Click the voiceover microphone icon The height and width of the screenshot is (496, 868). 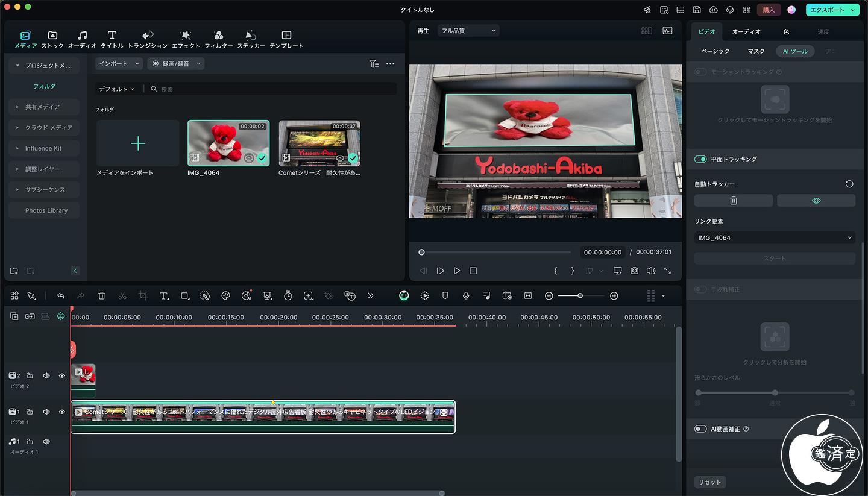[x=466, y=296]
